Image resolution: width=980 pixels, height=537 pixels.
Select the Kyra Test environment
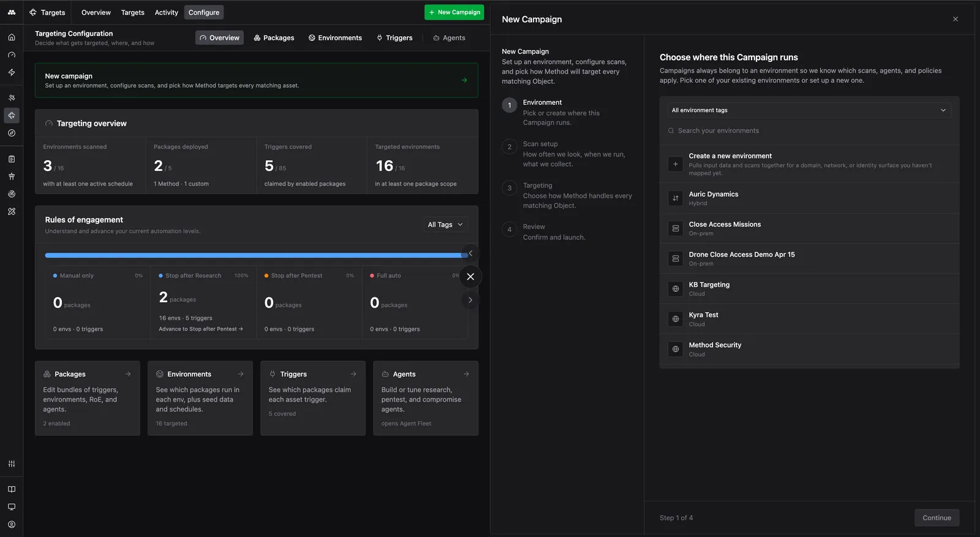tap(809, 319)
